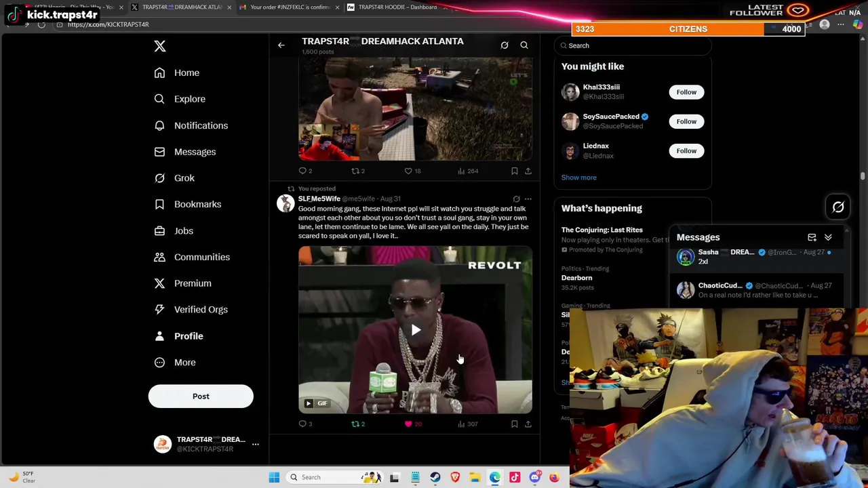This screenshot has height=488, width=868.
Task: Open the Dearborn trending topic
Action: tap(576, 278)
